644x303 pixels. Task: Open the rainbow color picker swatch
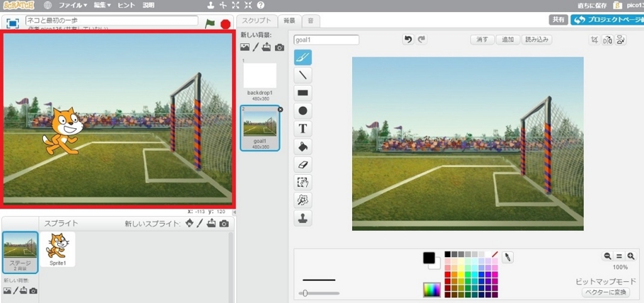coord(431,289)
